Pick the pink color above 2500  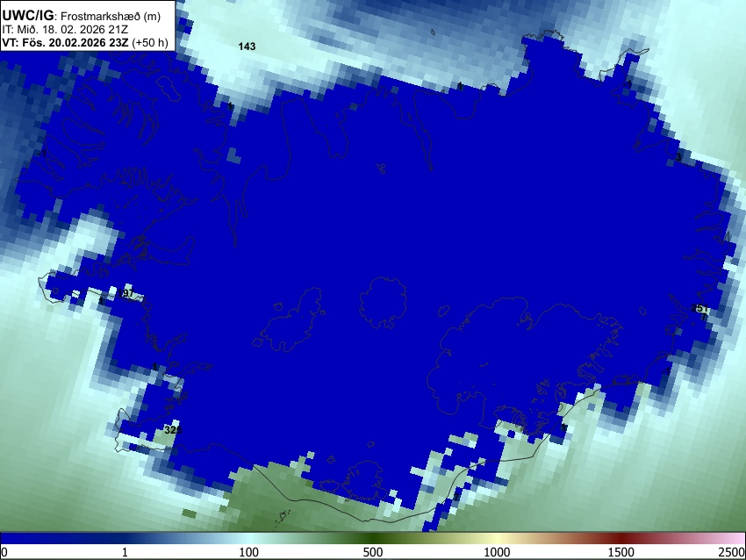[739, 539]
